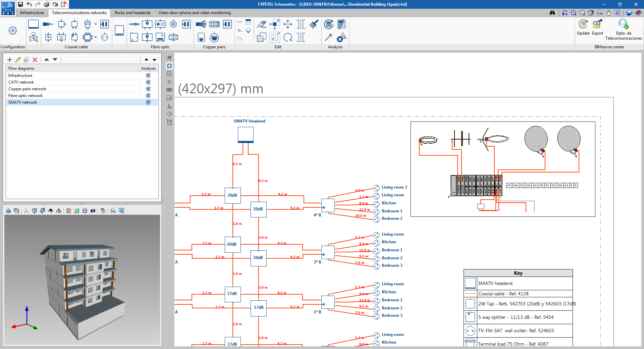Image resolution: width=644 pixels, height=349 pixels.
Task: Click the redraw view icon
Action: [591, 13]
